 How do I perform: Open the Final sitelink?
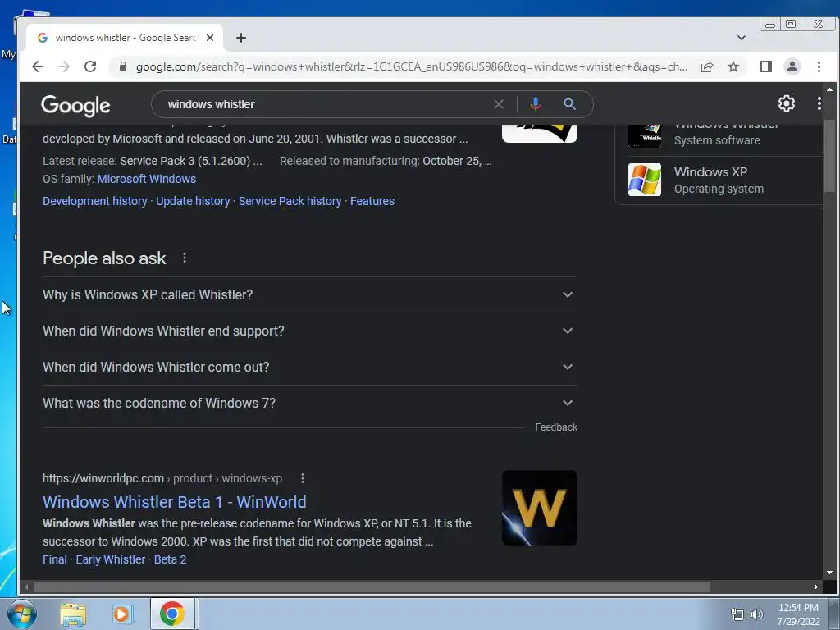(55, 559)
